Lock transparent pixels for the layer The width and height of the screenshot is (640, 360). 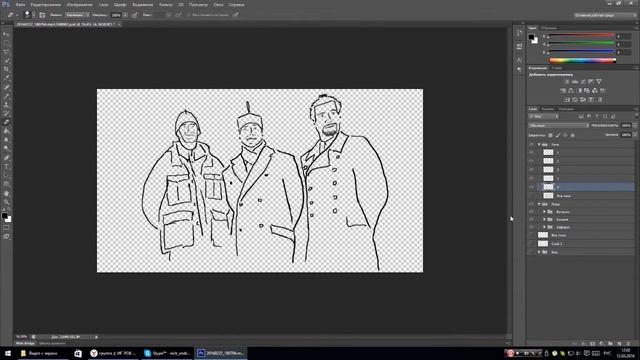tap(550, 135)
